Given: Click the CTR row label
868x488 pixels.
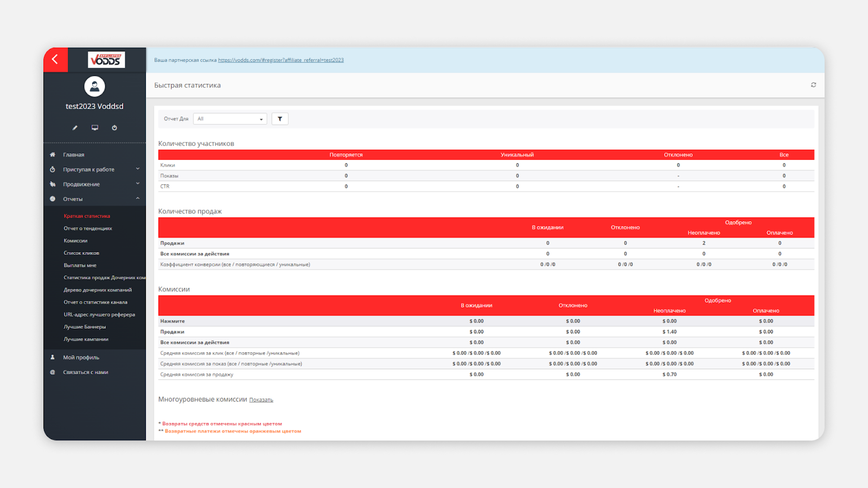Looking at the screenshot, I should coord(165,187).
